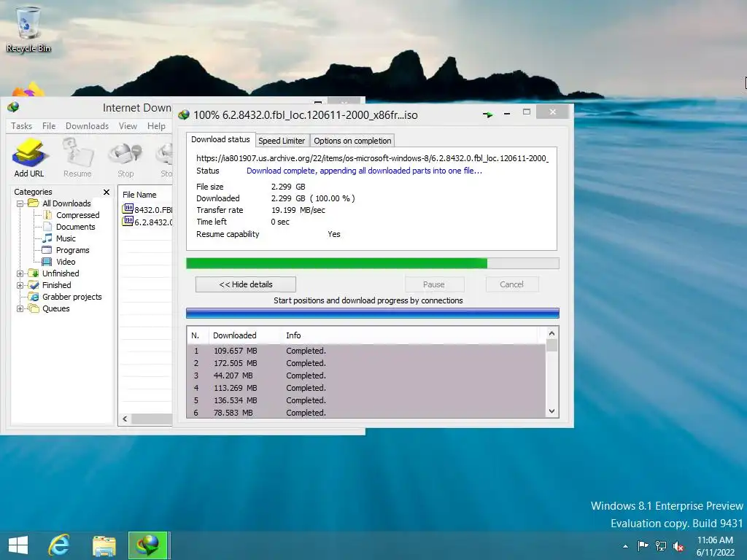Click the green arrow icon in dialog title bar
This screenshot has height=560, width=747.
coord(487,114)
